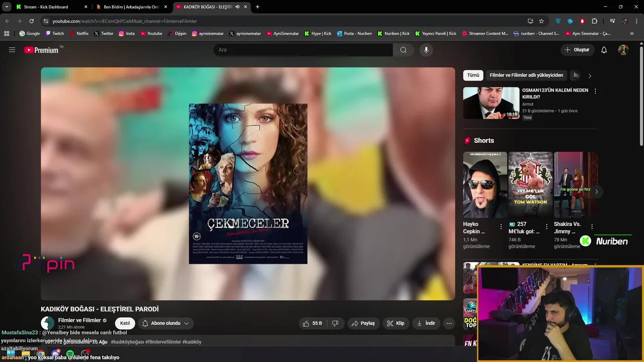Click the ÇEKMECELER video player area
This screenshot has width=644, height=362.
point(248,184)
